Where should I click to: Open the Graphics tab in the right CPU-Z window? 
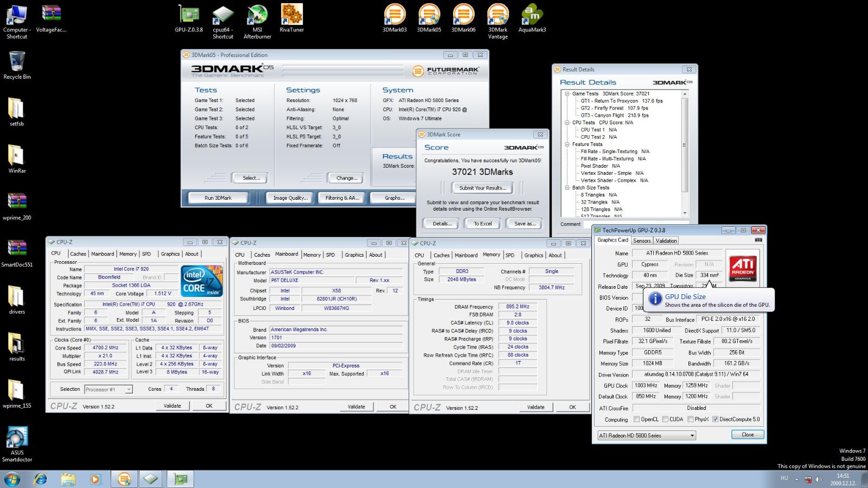point(534,255)
